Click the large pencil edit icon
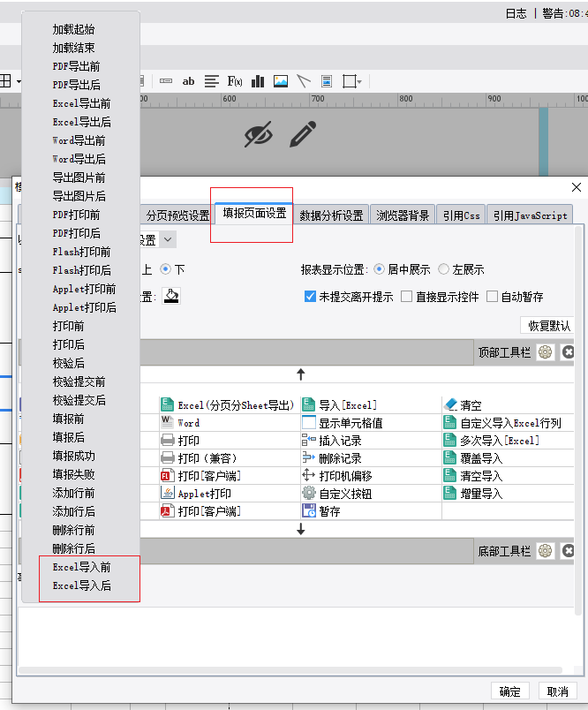 [x=303, y=134]
